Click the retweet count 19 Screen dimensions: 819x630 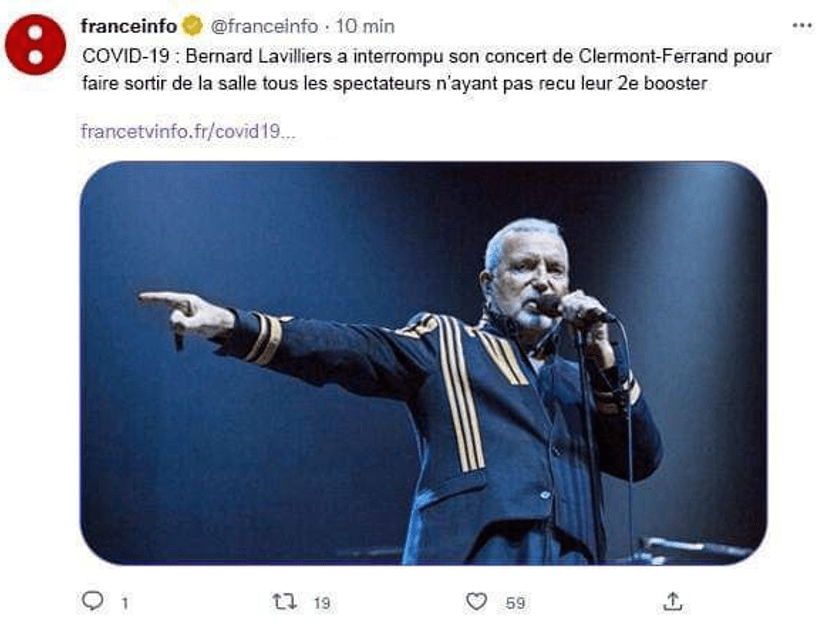coord(322,603)
